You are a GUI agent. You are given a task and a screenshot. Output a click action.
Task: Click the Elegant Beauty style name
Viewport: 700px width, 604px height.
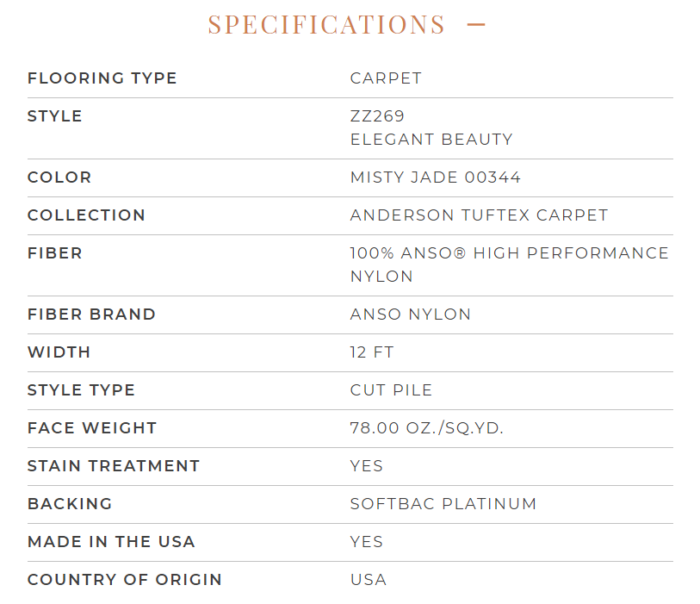431,140
